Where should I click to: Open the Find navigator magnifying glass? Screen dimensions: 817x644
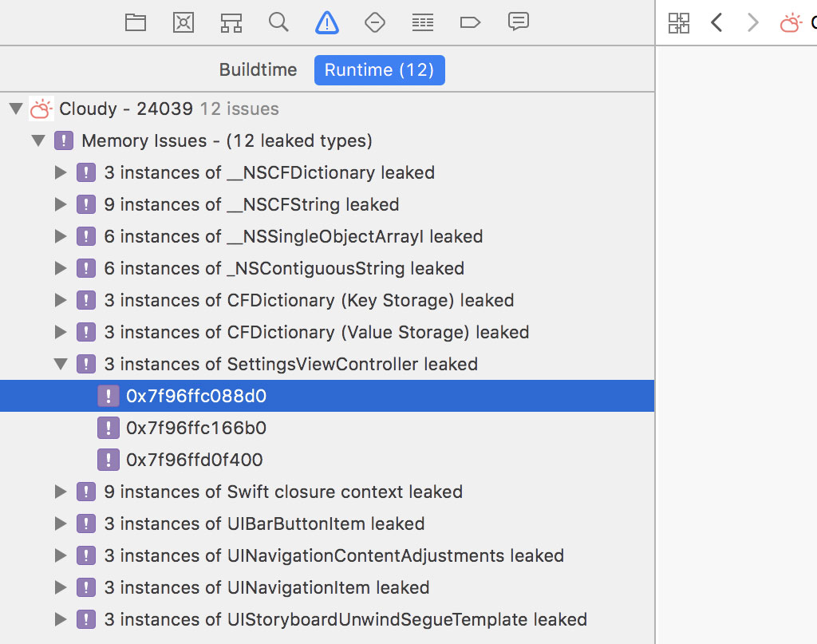[x=278, y=22]
